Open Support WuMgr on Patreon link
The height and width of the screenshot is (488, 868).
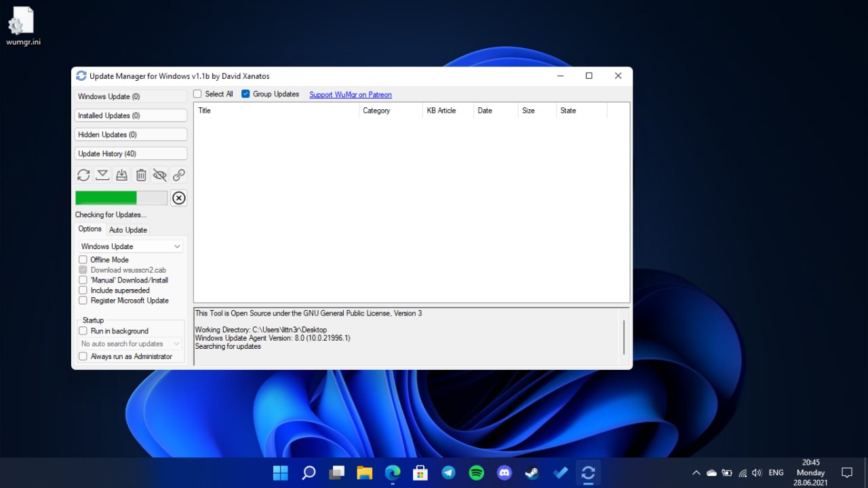click(x=351, y=94)
